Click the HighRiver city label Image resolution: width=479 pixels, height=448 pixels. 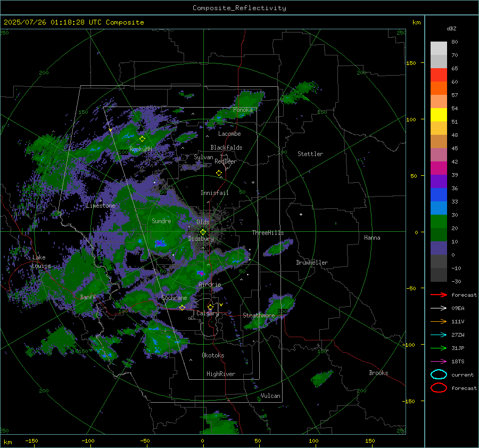point(221,374)
